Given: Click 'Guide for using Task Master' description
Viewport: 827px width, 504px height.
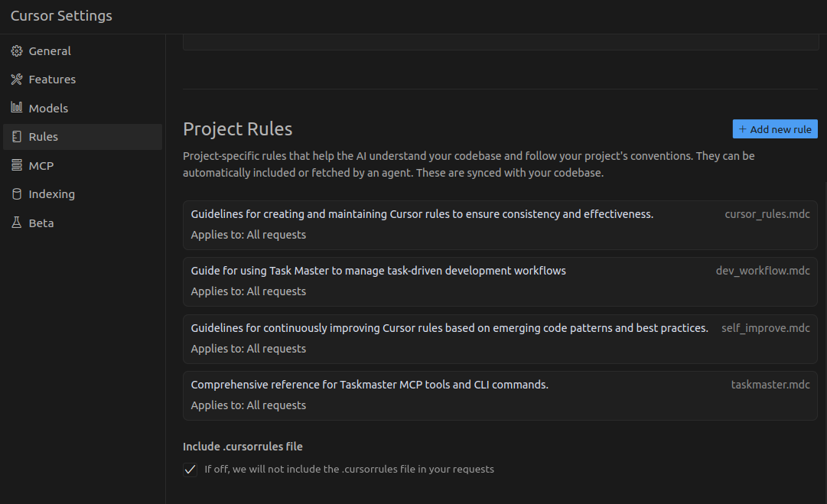Looking at the screenshot, I should tap(378, 271).
